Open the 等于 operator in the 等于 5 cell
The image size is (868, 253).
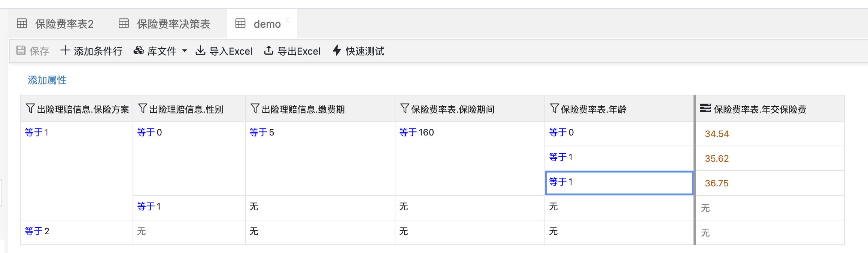pyautogui.click(x=258, y=132)
